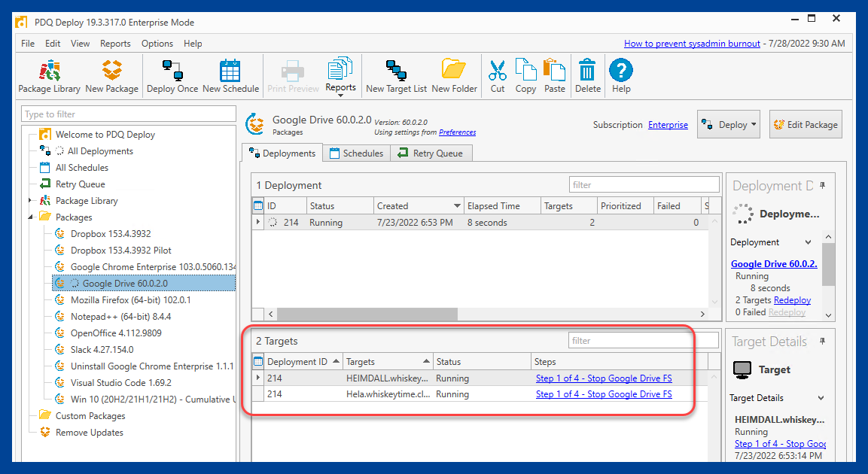Collapse the Target Details section chevron

click(821, 398)
